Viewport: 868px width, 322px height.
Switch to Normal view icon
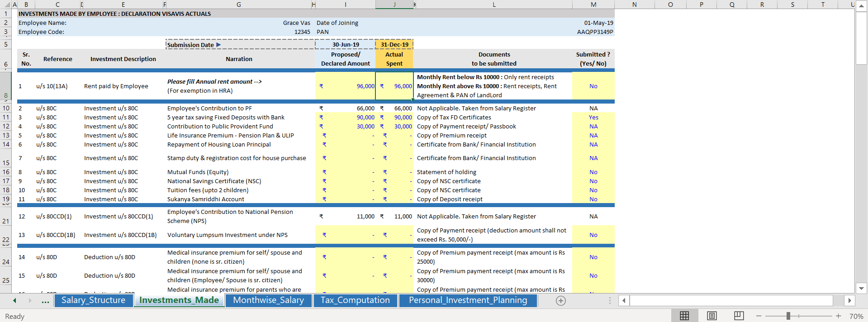(684, 316)
